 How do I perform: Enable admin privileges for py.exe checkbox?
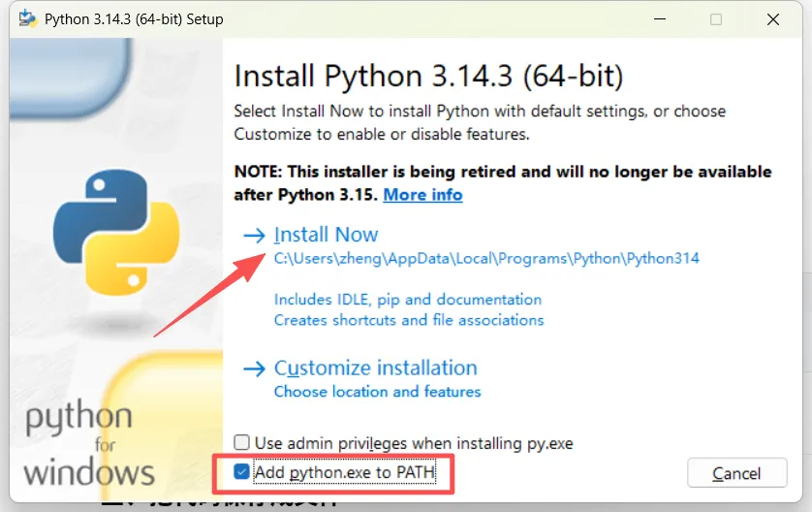click(241, 442)
